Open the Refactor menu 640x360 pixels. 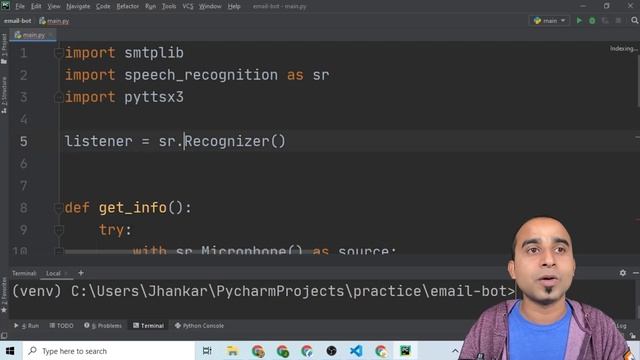[127, 7]
